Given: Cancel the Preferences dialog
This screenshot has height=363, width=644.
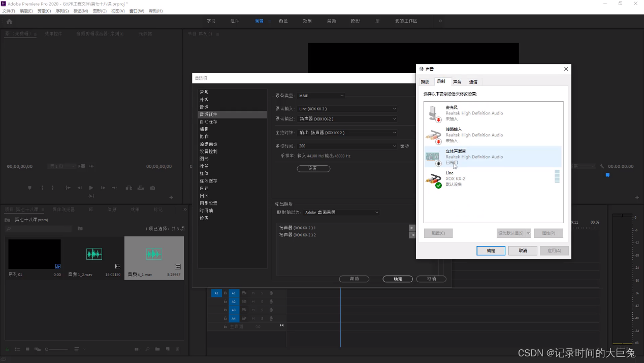Looking at the screenshot, I should [x=431, y=279].
